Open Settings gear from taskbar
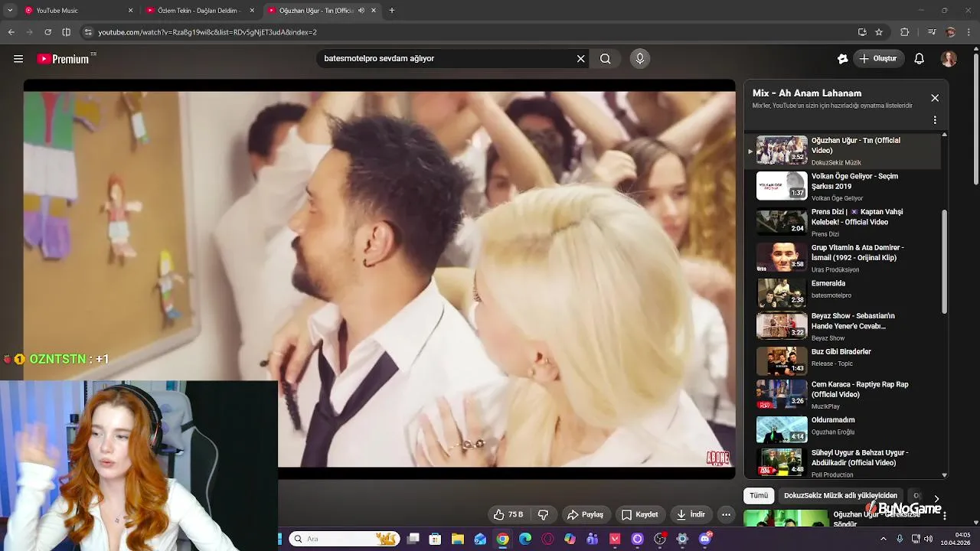 [682, 539]
